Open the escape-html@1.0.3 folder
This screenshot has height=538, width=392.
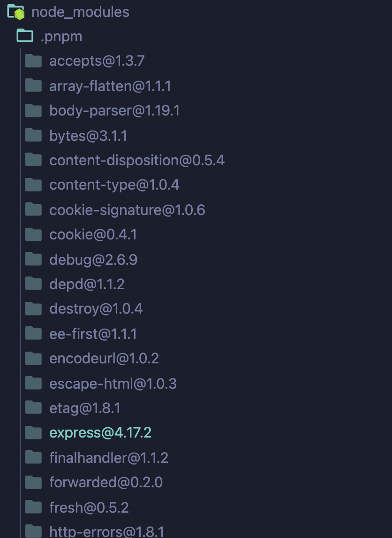(113, 383)
